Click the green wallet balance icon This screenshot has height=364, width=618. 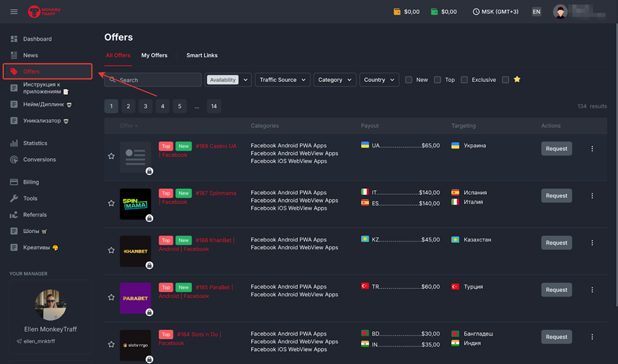click(x=434, y=12)
